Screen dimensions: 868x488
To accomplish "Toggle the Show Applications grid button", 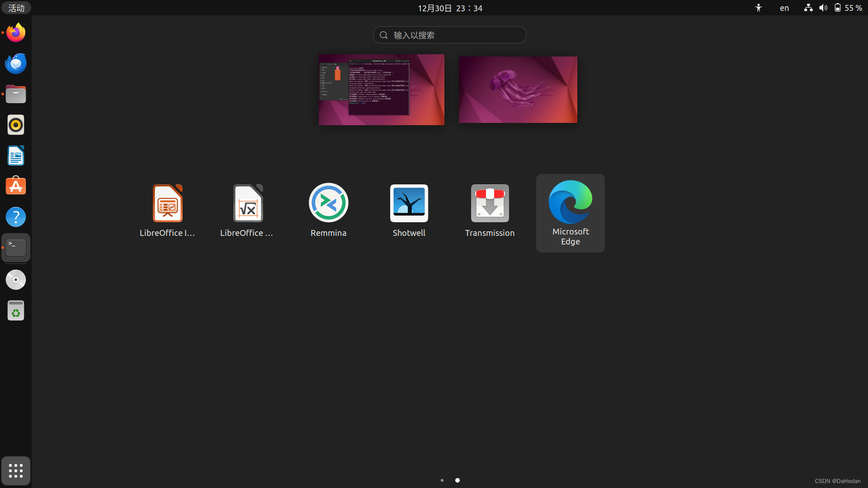I will pos(16,471).
